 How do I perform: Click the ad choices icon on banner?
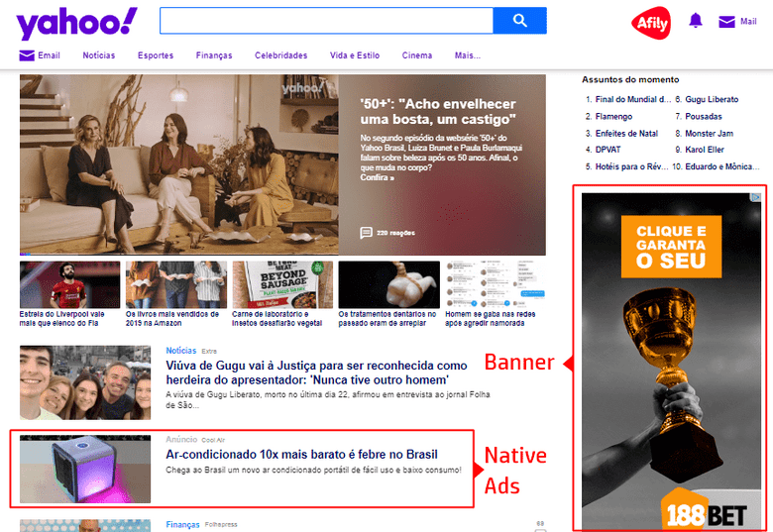coord(755,197)
